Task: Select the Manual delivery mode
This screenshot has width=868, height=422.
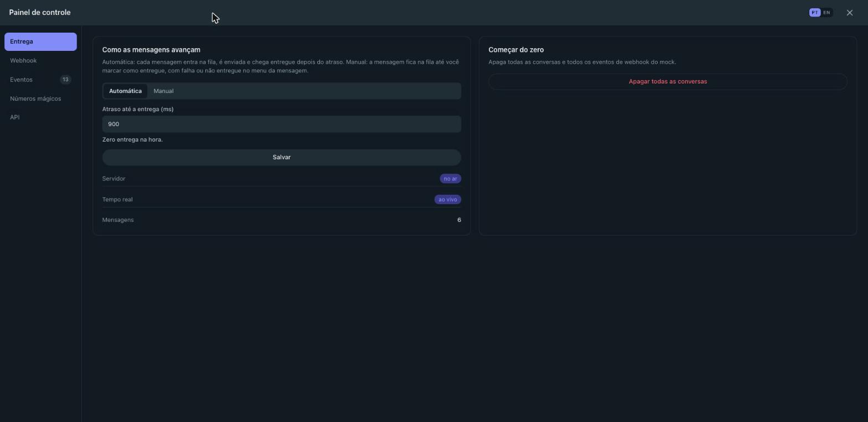Action: [163, 91]
